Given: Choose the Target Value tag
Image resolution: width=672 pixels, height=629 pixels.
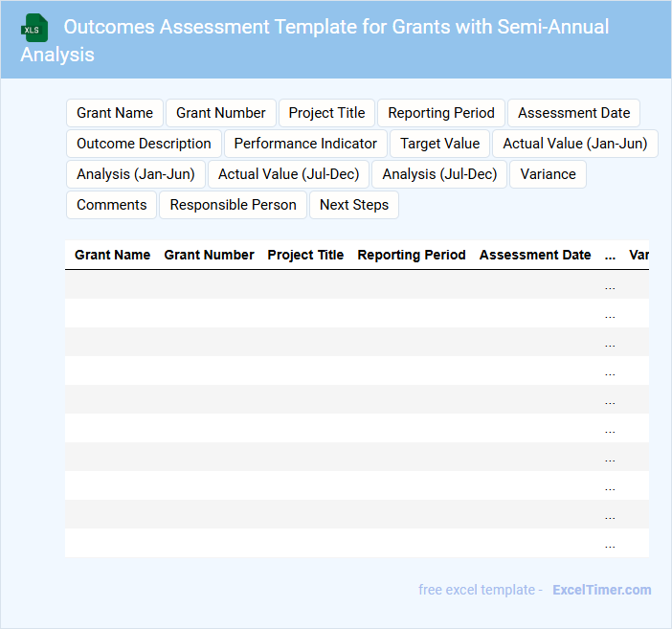Looking at the screenshot, I should [439, 144].
